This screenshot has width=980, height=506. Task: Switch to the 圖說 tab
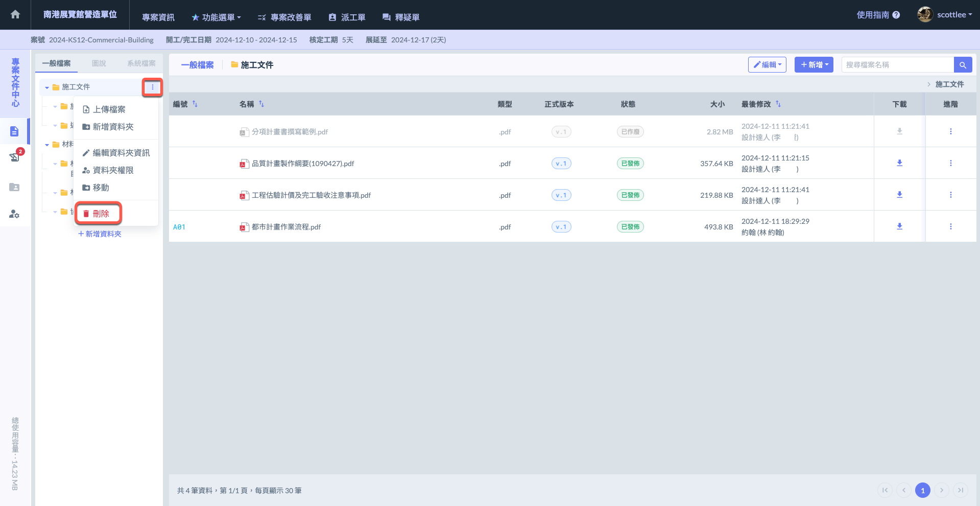pyautogui.click(x=99, y=63)
